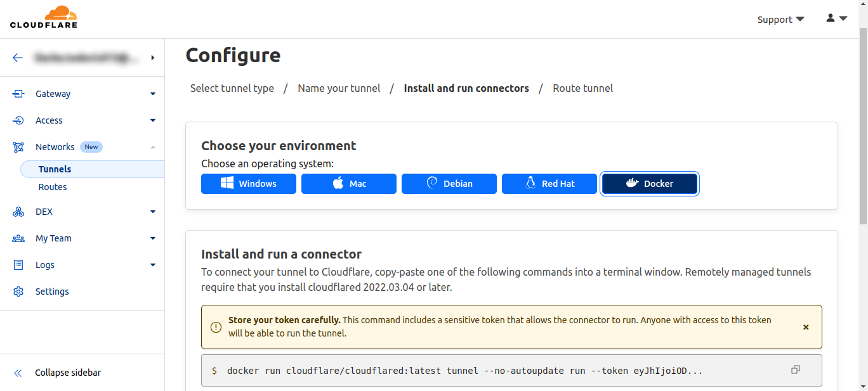The height and width of the screenshot is (391, 868).
Task: Click the Access sidebar icon
Action: pos(18,120)
